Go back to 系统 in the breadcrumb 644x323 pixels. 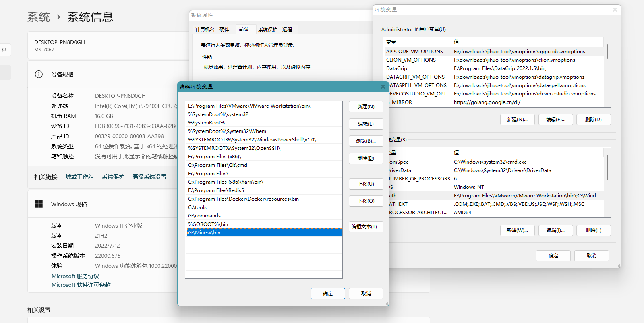pyautogui.click(x=39, y=17)
